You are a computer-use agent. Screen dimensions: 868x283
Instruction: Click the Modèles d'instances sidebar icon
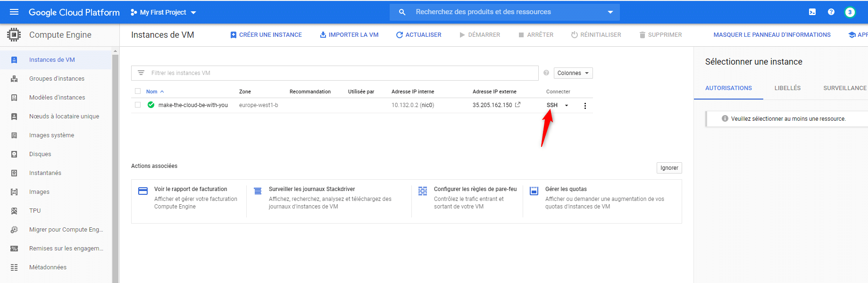click(14, 98)
